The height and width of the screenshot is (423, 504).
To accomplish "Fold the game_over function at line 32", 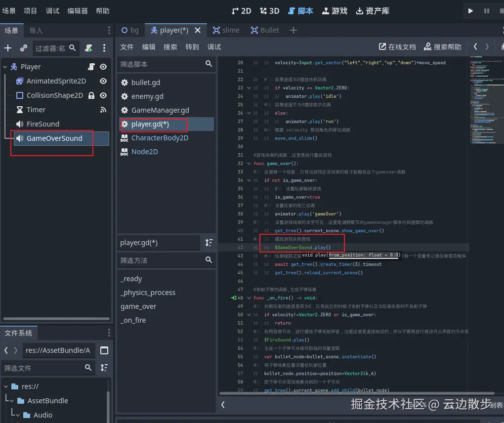I will (249, 164).
